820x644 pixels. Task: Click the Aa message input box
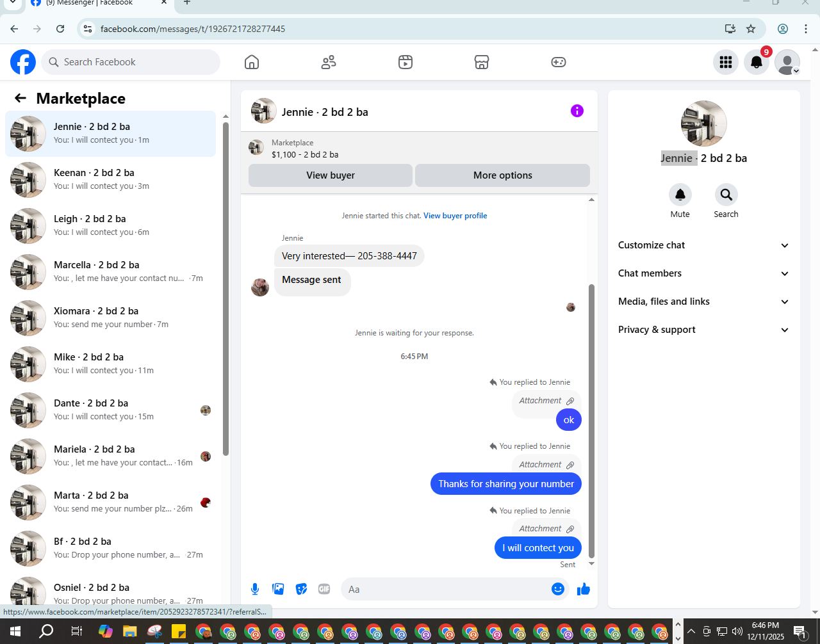[445, 590]
